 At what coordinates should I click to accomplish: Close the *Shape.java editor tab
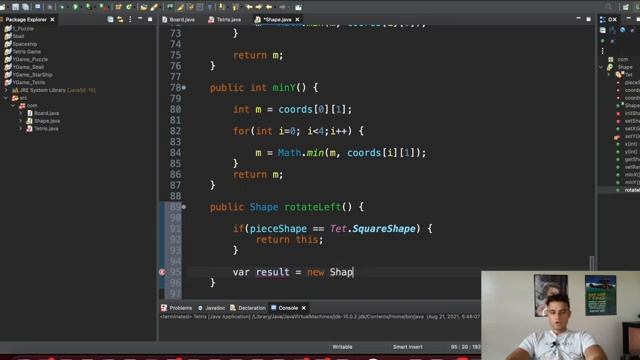click(298, 20)
